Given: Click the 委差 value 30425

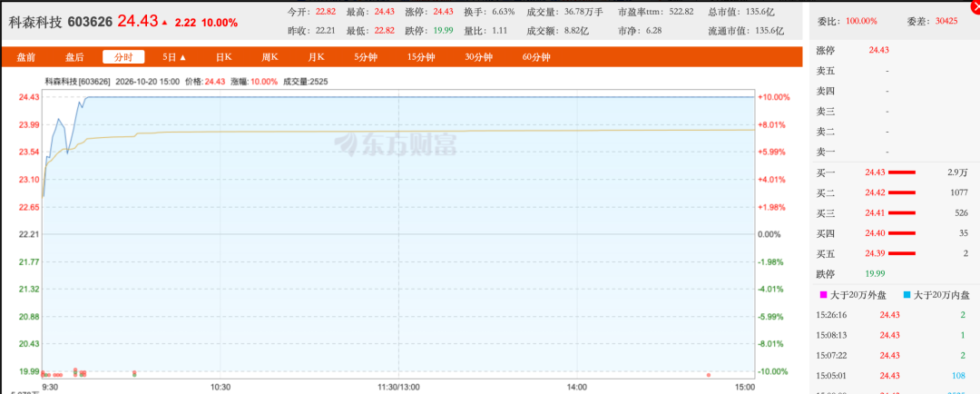Looking at the screenshot, I should point(946,21).
